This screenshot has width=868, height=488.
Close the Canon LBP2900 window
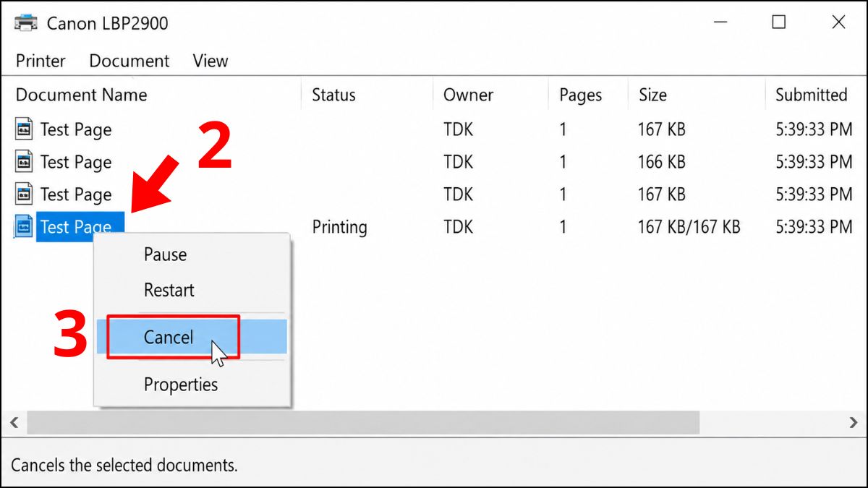(838, 22)
